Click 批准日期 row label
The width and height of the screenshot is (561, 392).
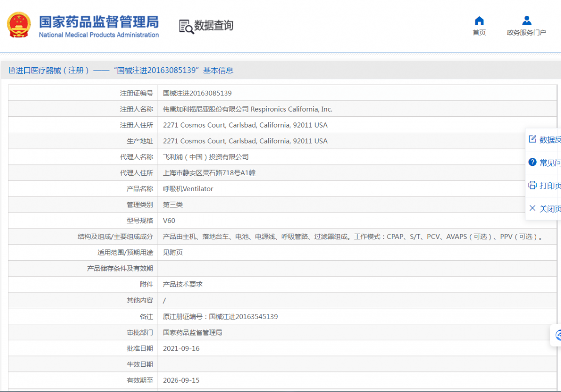140,349
